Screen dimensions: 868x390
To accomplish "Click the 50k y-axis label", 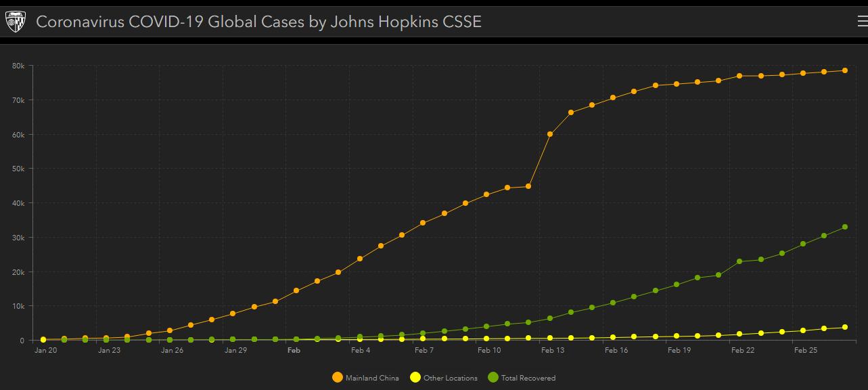I will point(18,169).
